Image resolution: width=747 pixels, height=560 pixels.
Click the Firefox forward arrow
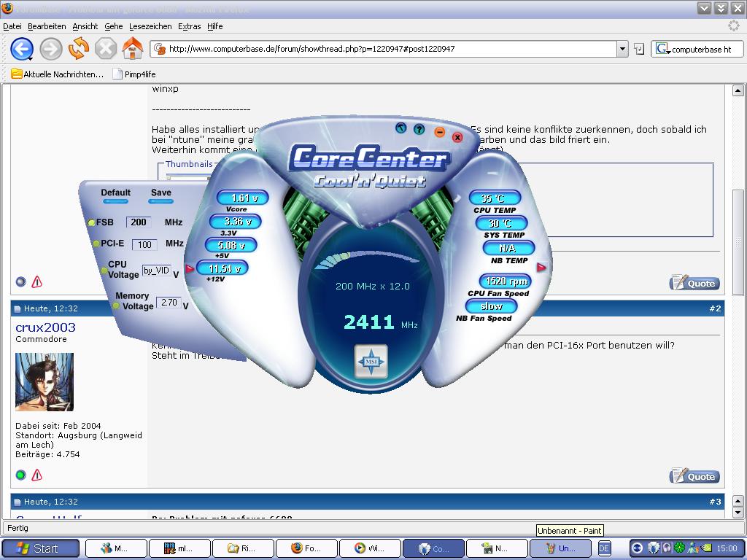click(50, 49)
